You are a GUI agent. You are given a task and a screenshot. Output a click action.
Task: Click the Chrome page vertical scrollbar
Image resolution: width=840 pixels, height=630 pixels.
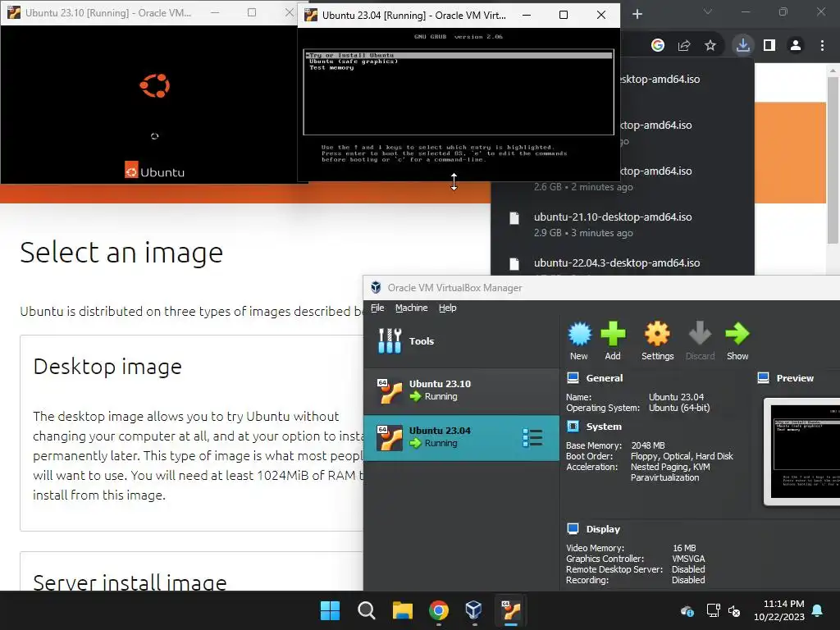(833, 160)
